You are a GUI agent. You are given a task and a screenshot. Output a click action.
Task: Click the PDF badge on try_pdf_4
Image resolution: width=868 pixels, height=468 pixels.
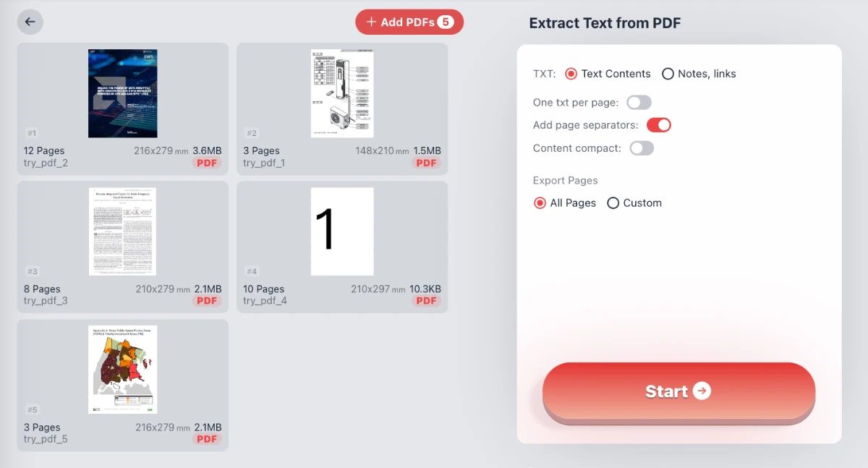[x=426, y=301]
